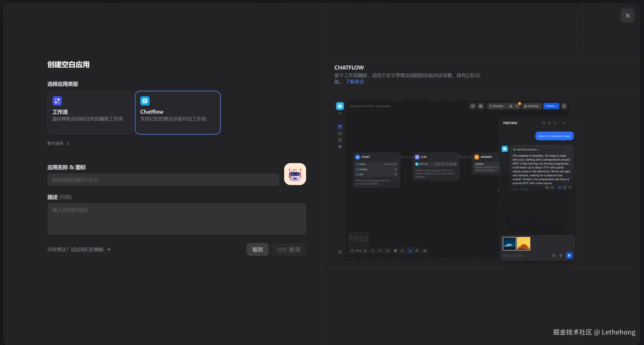Click the description textarea 输入应用的描述
The width and height of the screenshot is (644, 345).
coord(177,218)
